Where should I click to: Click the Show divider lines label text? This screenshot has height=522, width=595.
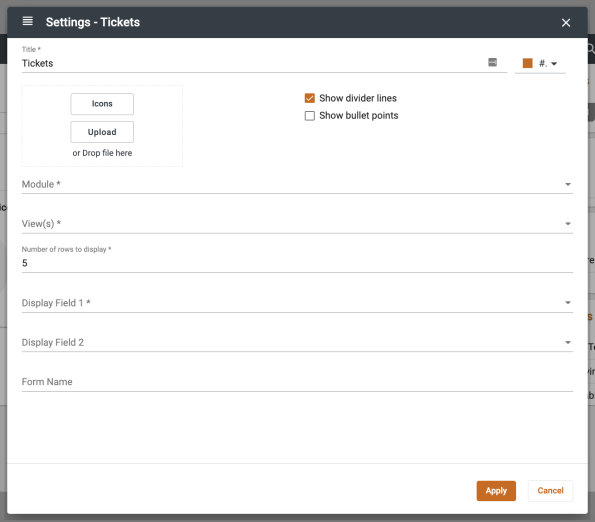[358, 98]
